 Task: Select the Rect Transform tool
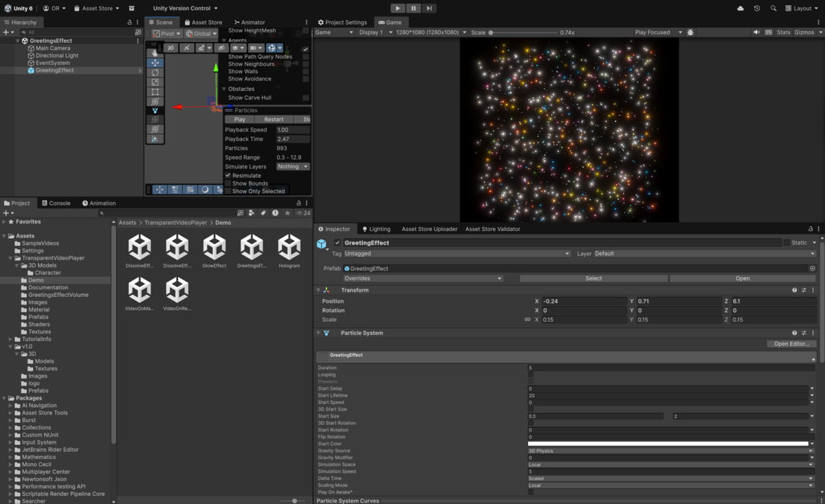point(155,90)
